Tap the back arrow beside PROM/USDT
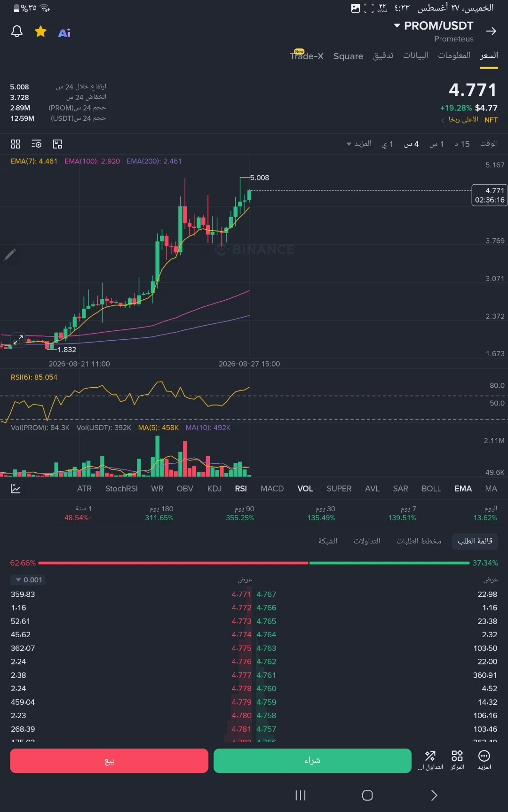The width and height of the screenshot is (508, 812). [x=491, y=31]
